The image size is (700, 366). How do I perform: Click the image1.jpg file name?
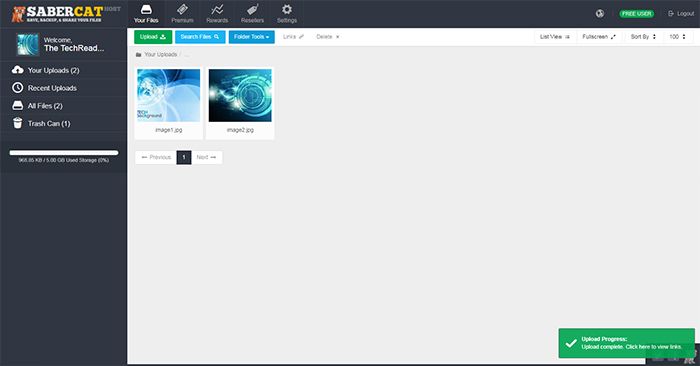[x=169, y=130]
